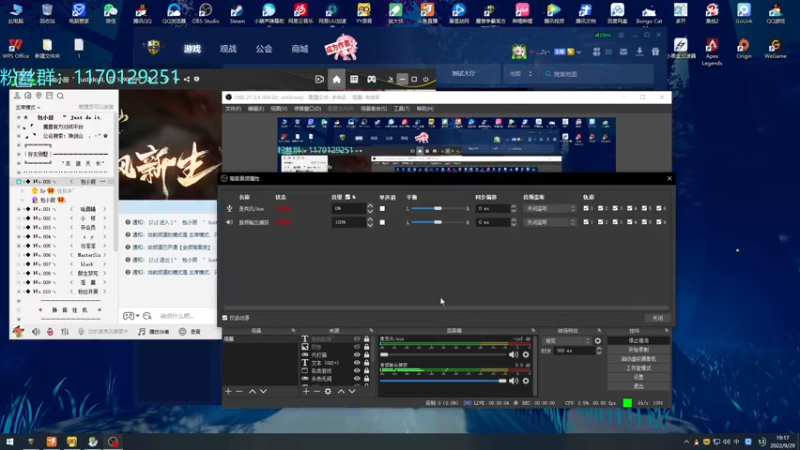This screenshot has height=450, width=800.
Task: Click the gamepad icon in platform toolbar
Action: [371, 79]
